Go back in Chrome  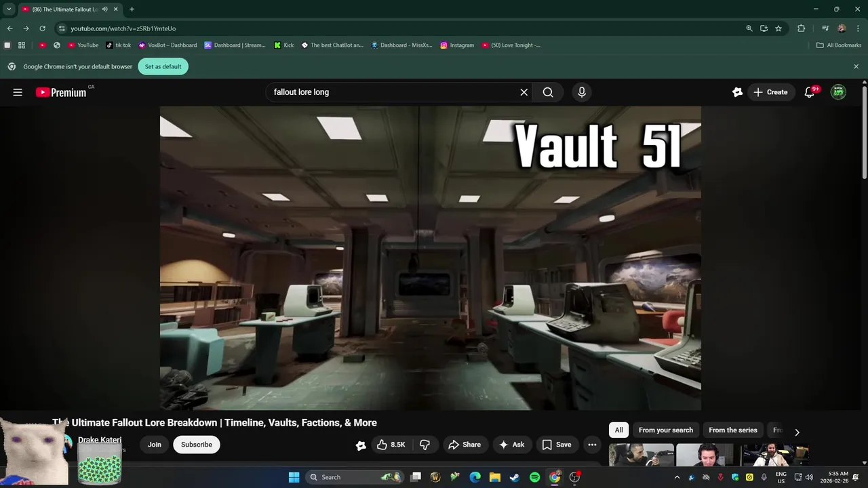coord(9,28)
